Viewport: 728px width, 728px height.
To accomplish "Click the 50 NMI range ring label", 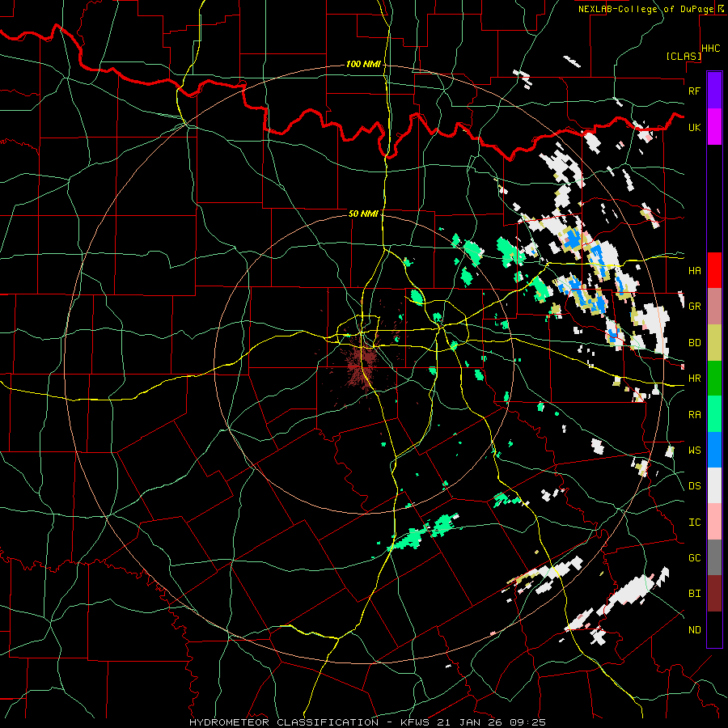I will point(363,214).
